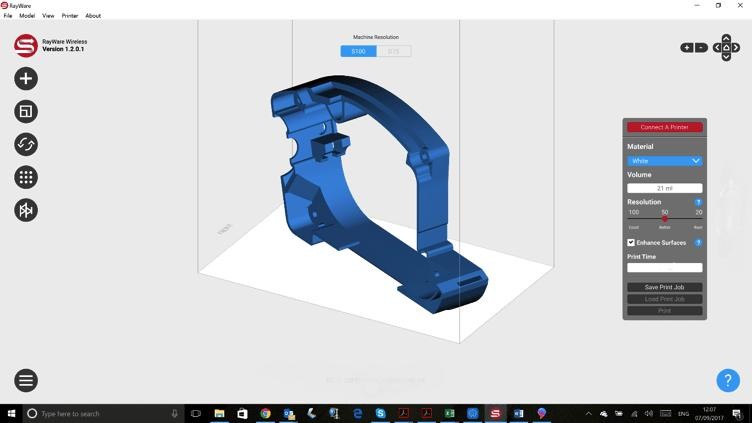This screenshot has height=423, width=752.
Task: Select the S100 machine resolution option
Action: coord(358,51)
